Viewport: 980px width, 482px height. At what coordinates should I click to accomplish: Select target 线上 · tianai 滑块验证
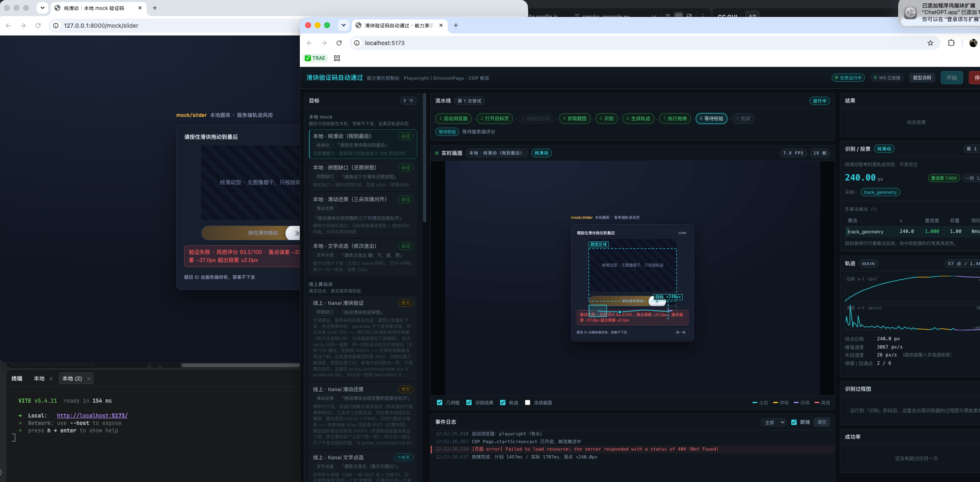[x=363, y=339]
